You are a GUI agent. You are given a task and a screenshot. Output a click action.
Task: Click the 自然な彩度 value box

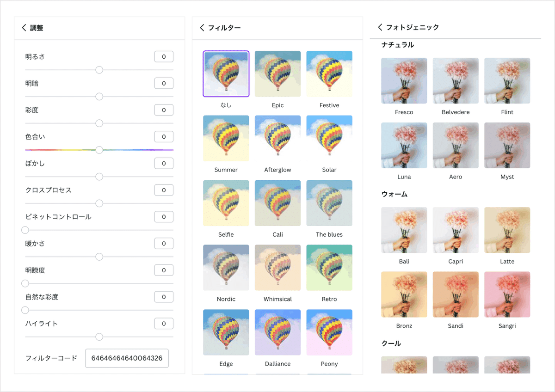[x=164, y=297]
